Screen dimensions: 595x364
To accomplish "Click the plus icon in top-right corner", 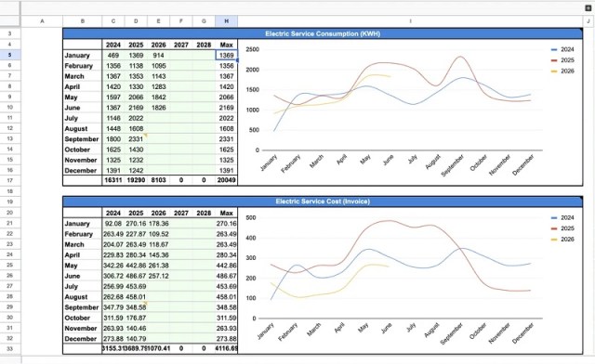I will pyautogui.click(x=588, y=8).
